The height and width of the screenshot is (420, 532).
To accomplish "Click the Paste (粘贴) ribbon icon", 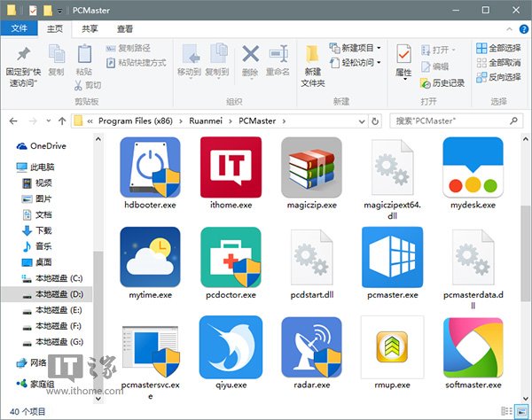I will (84, 60).
